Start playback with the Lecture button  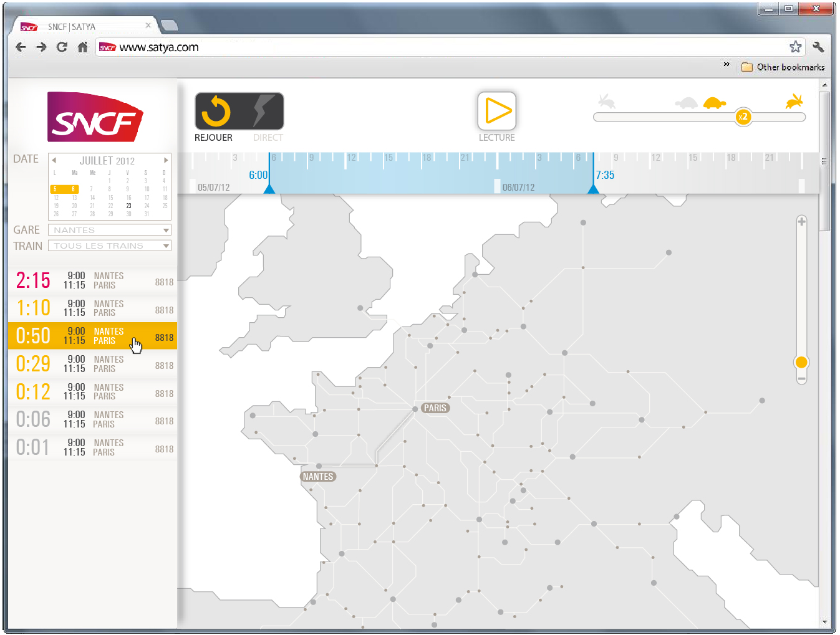497,111
